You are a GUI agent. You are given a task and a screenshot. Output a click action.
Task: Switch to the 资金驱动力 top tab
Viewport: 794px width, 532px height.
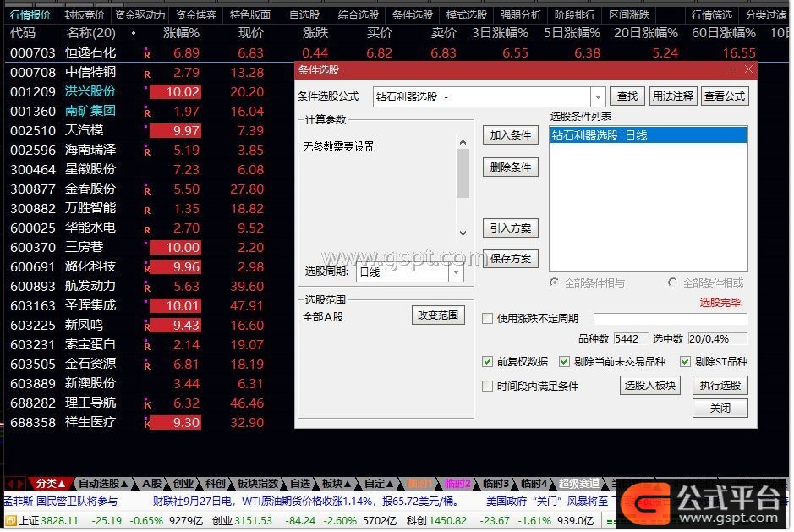coord(140,14)
